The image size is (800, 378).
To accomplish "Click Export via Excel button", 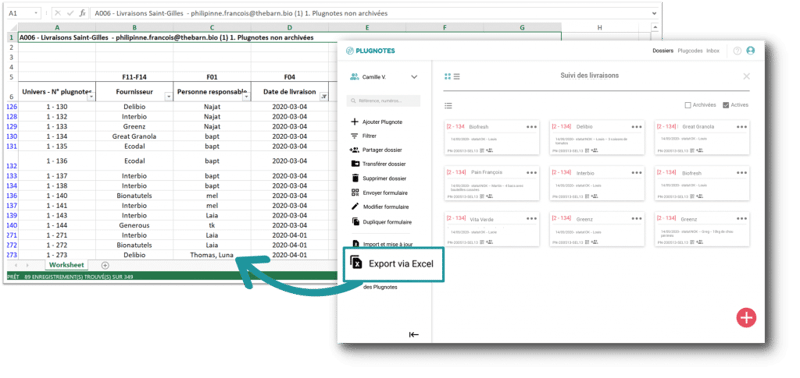I will 393,264.
